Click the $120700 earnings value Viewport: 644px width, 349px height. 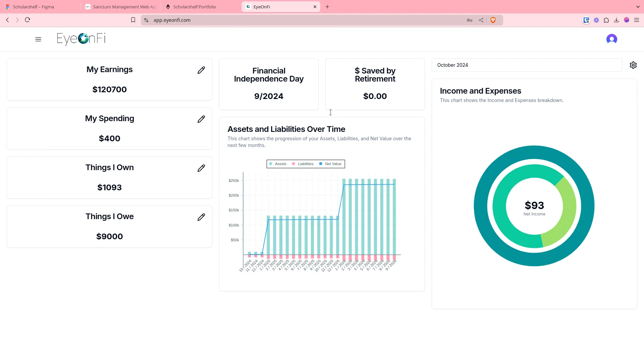point(110,90)
